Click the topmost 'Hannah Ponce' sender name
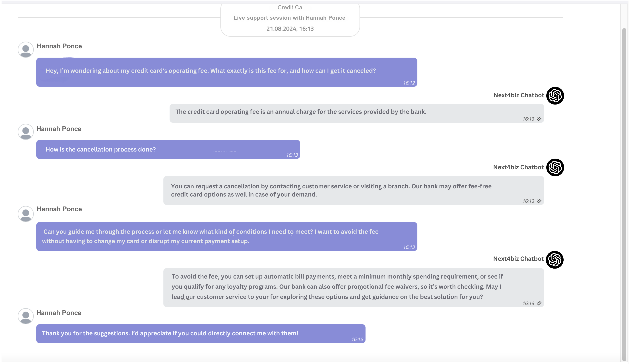Screen dimensions: 630x364 59,46
